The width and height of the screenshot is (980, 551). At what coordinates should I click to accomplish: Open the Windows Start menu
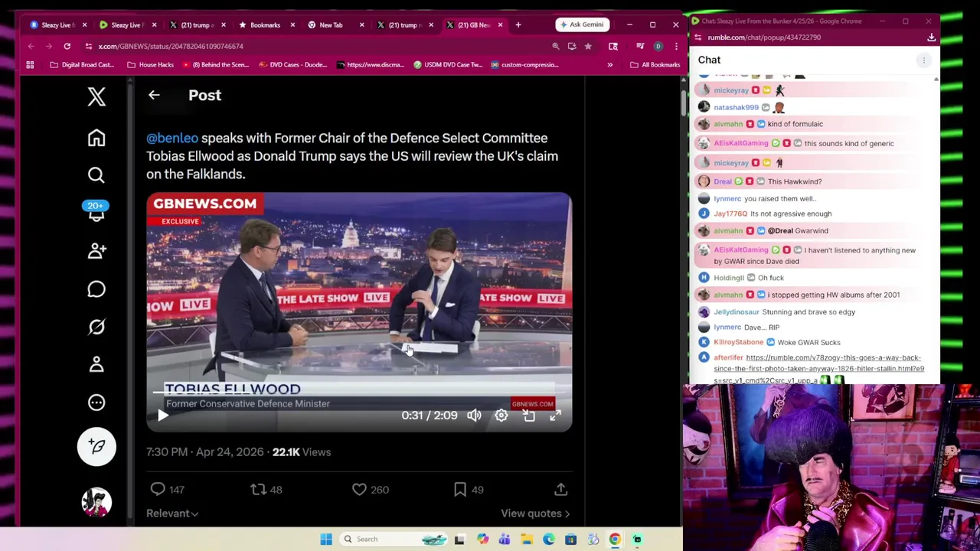(326, 540)
